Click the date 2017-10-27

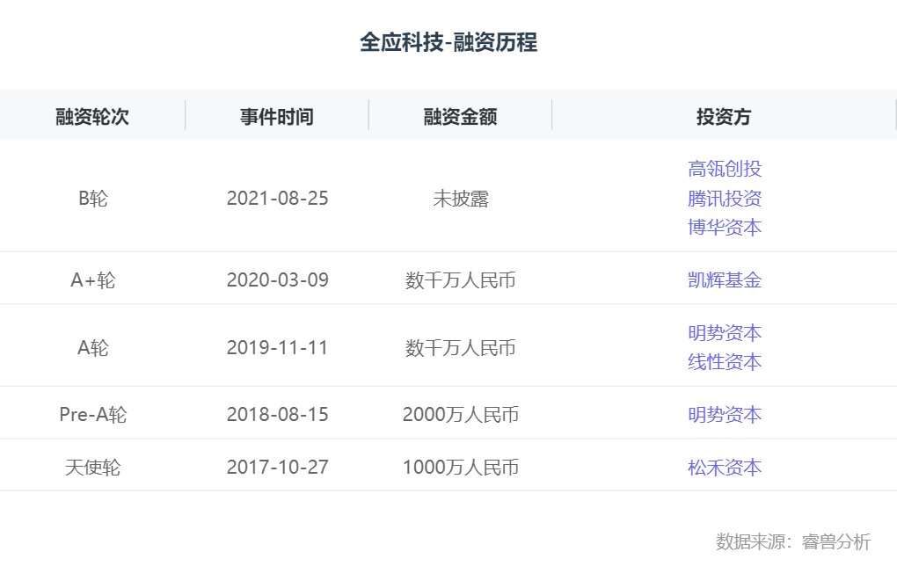pyautogui.click(x=277, y=468)
